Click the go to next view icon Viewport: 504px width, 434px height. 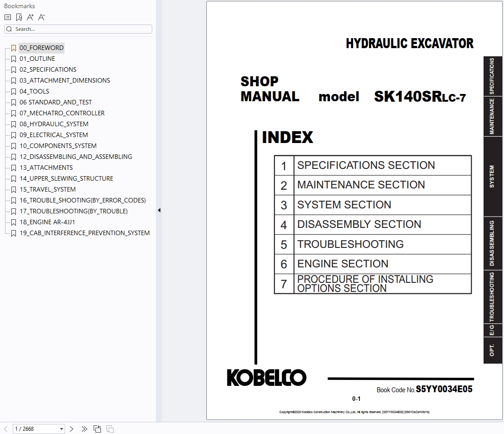(x=110, y=429)
